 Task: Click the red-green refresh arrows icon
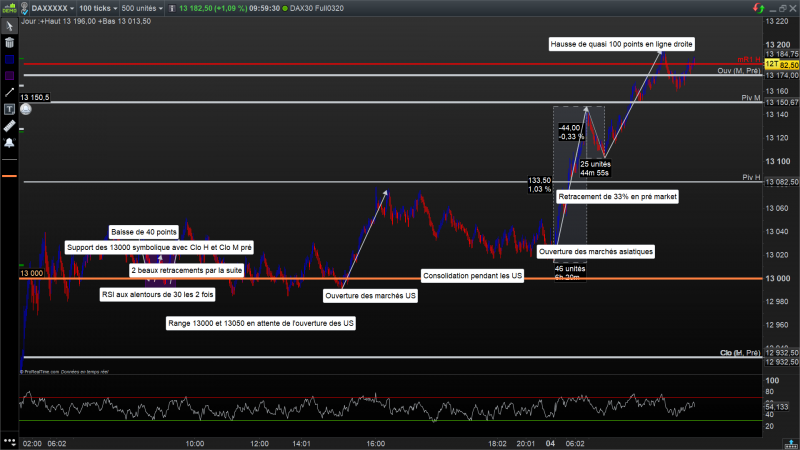[x=759, y=8]
